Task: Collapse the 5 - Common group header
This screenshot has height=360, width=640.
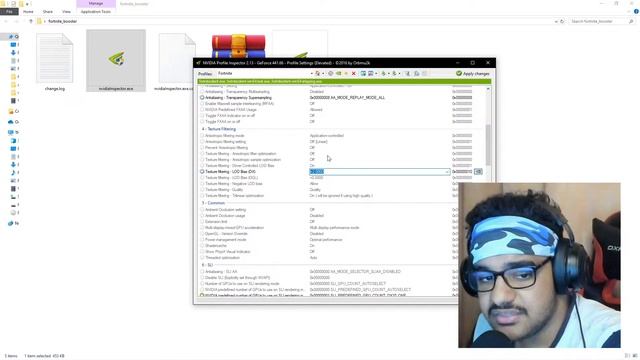Action: coord(213,203)
